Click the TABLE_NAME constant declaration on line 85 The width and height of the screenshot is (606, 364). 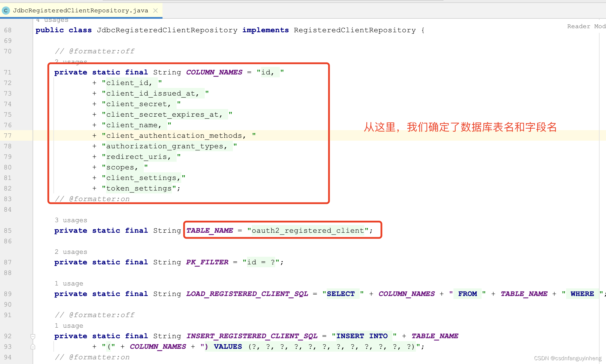[209, 231]
